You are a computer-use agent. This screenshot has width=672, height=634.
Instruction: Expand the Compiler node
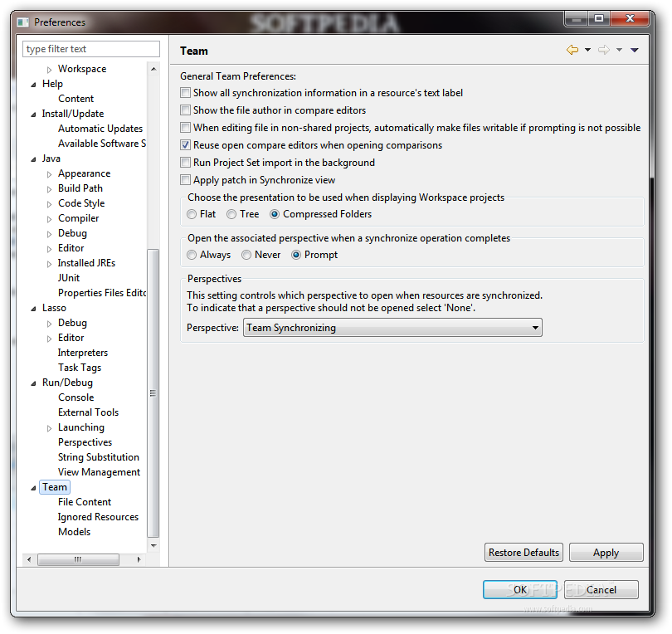tap(49, 219)
